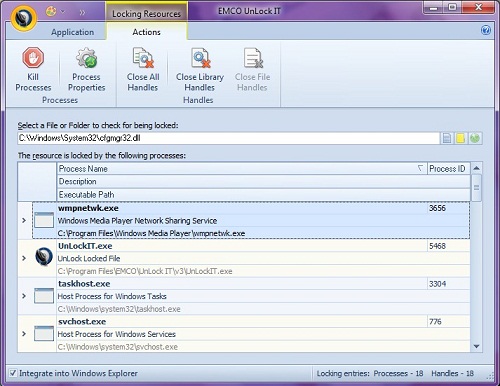
Task: Select the svchost.exe process name
Action: pyautogui.click(x=82, y=322)
